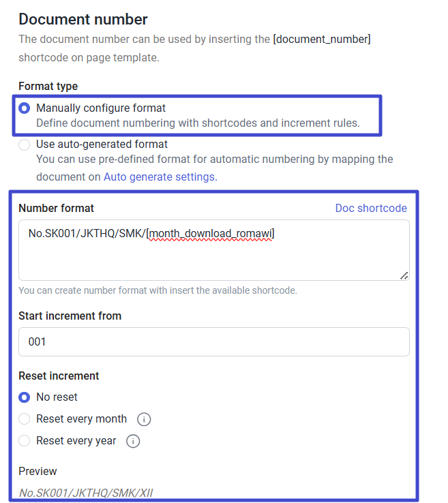Click the Start increment from field

click(213, 341)
